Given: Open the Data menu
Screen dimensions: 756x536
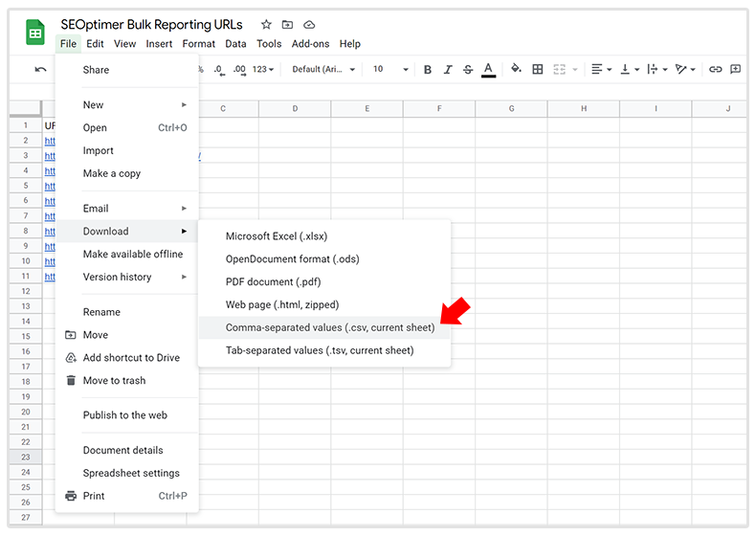Looking at the screenshot, I should tap(235, 44).
